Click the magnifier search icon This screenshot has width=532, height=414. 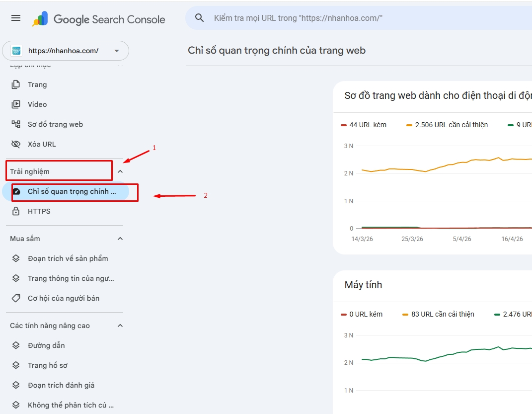point(200,18)
